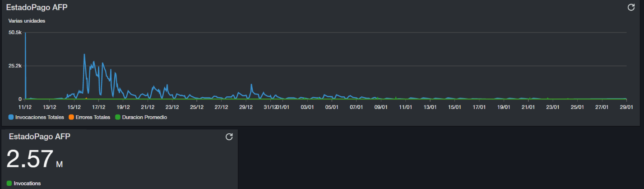
Task: Click the 17/01 date on x-axis
Action: [x=479, y=107]
